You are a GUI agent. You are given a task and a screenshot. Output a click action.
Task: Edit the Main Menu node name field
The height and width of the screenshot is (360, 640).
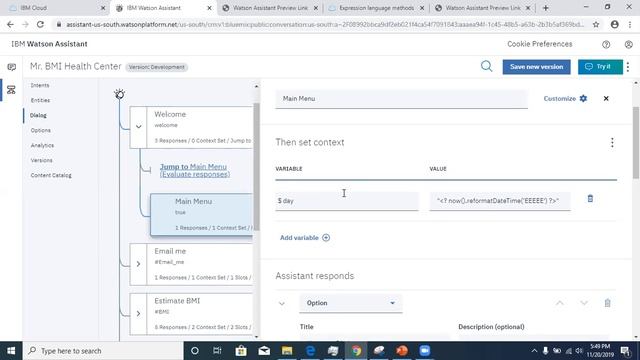point(401,99)
